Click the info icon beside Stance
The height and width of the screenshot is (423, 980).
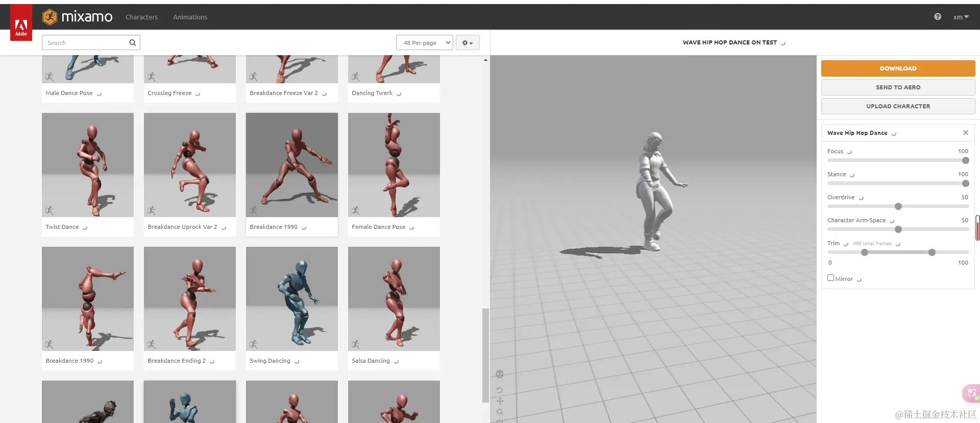point(852,175)
